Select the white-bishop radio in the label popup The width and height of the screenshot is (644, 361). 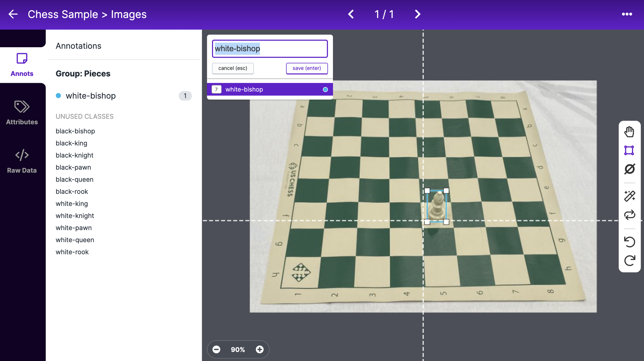(325, 89)
